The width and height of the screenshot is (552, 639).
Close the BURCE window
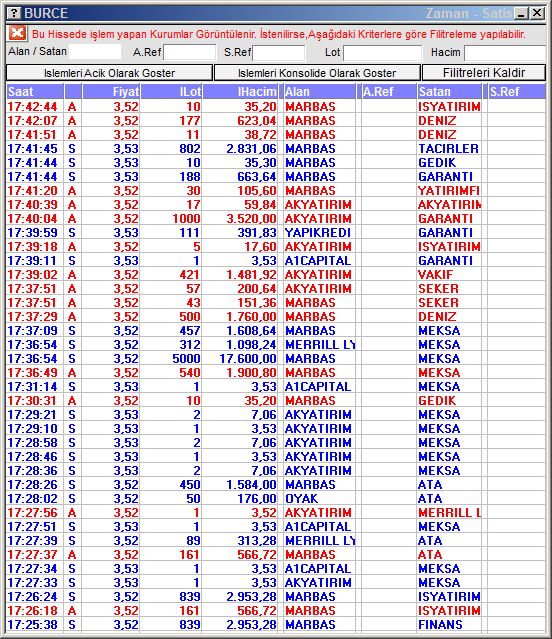pos(537,13)
